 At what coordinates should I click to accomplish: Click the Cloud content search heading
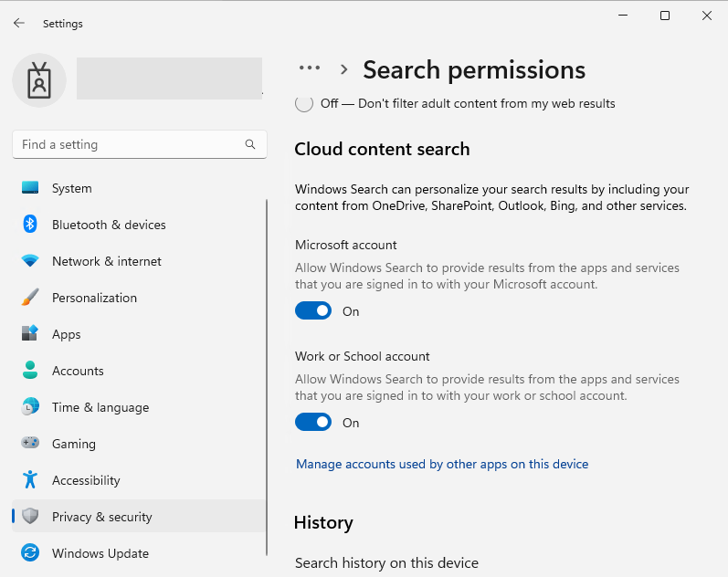click(382, 149)
